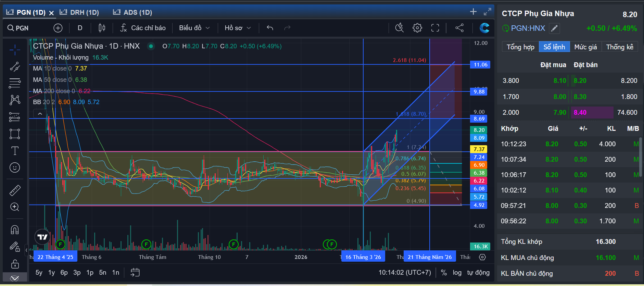Change the D timeframe interval
Viewport: 644px width, 286px height.
pyautogui.click(x=80, y=28)
